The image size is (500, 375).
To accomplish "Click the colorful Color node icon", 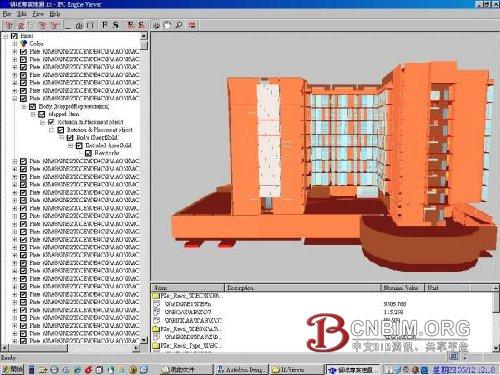I will pos(23,44).
